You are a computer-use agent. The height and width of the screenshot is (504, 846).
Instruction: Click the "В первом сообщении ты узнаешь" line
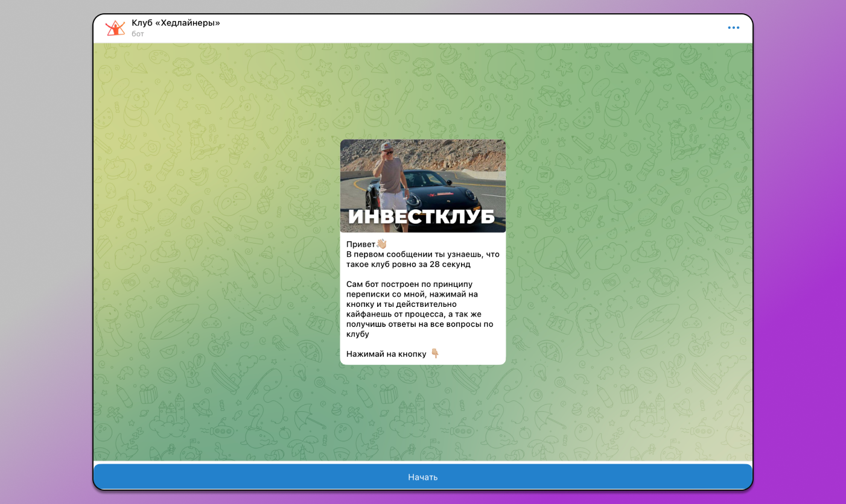pyautogui.click(x=422, y=254)
